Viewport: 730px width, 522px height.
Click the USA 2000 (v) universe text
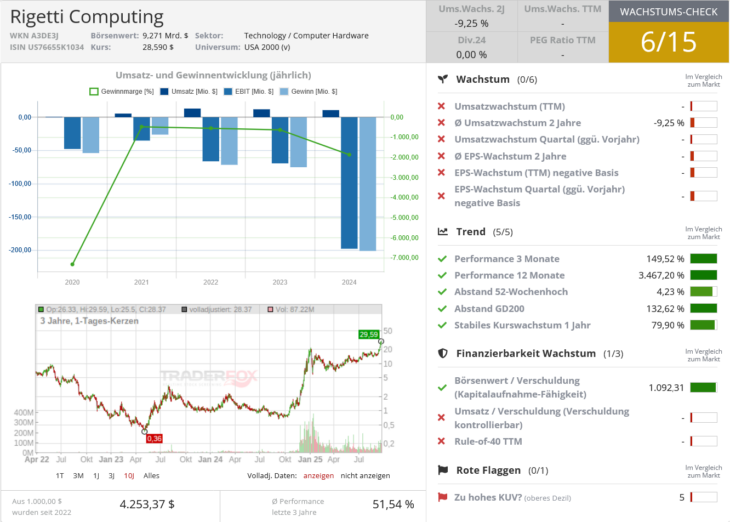coord(267,47)
